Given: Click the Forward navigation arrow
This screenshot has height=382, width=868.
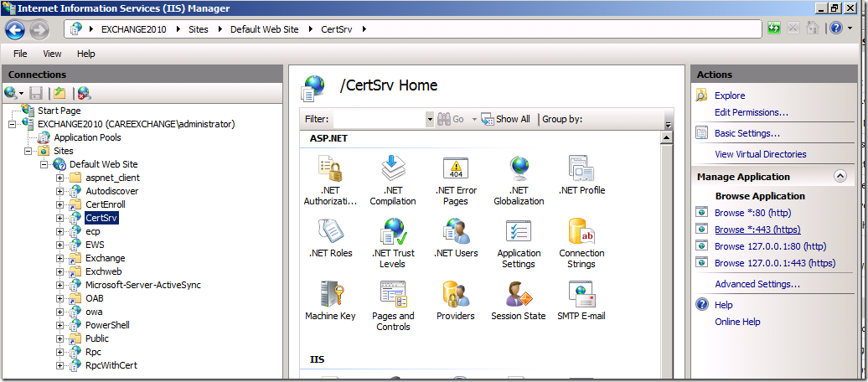Looking at the screenshot, I should pos(39,28).
